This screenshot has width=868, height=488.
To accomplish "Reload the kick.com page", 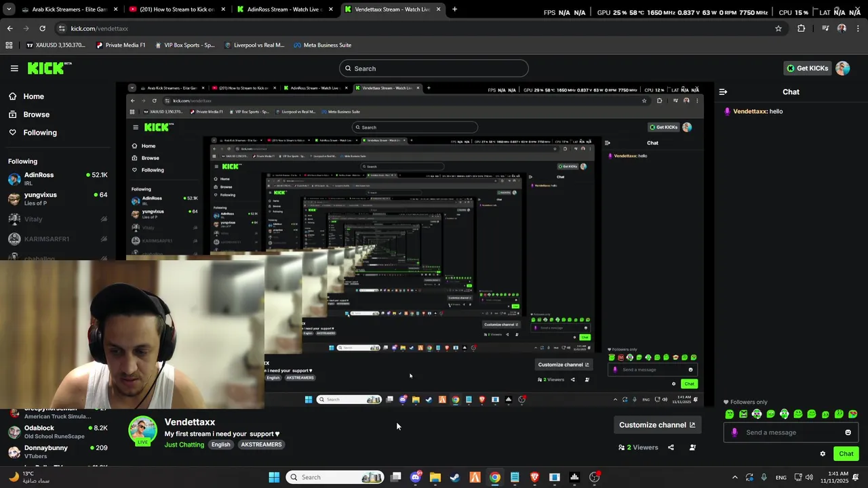I will (42, 28).
